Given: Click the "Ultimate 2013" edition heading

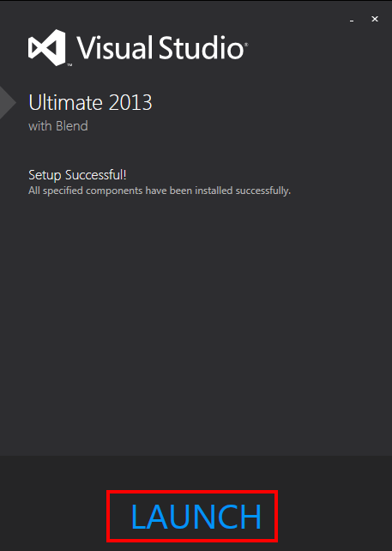Looking at the screenshot, I should pos(90,103).
